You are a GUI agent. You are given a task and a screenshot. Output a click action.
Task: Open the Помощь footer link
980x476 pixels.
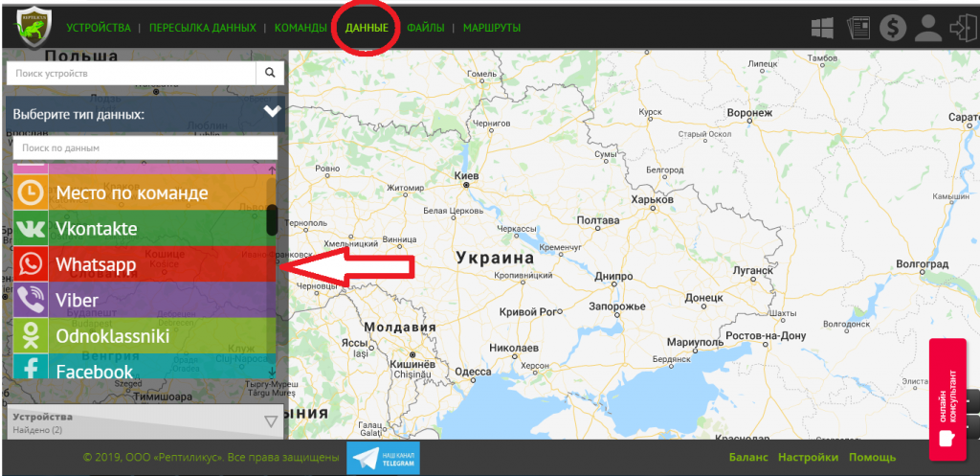872,457
